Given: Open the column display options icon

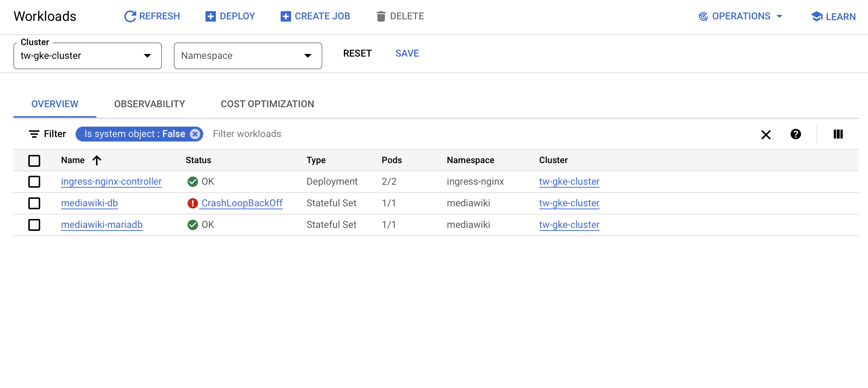Looking at the screenshot, I should (x=838, y=134).
